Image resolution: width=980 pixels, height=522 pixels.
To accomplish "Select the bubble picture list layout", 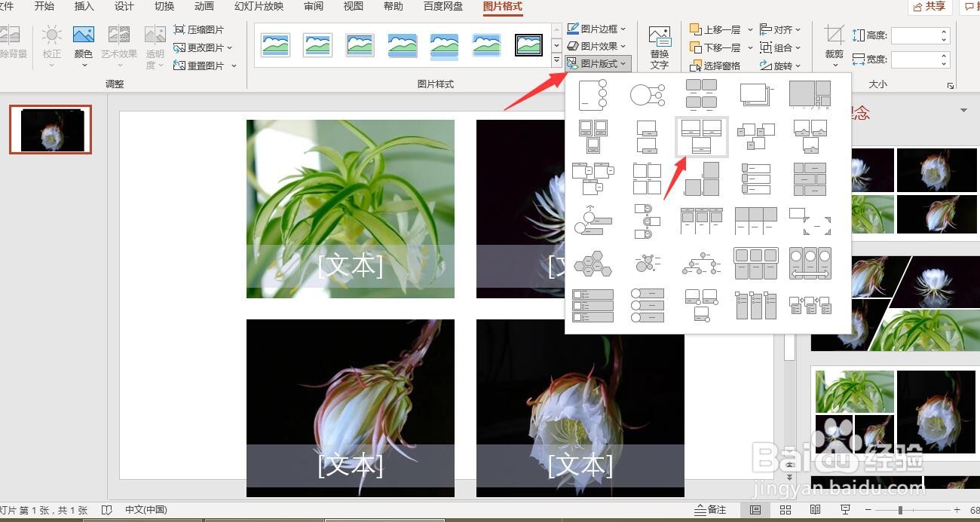I will [647, 264].
